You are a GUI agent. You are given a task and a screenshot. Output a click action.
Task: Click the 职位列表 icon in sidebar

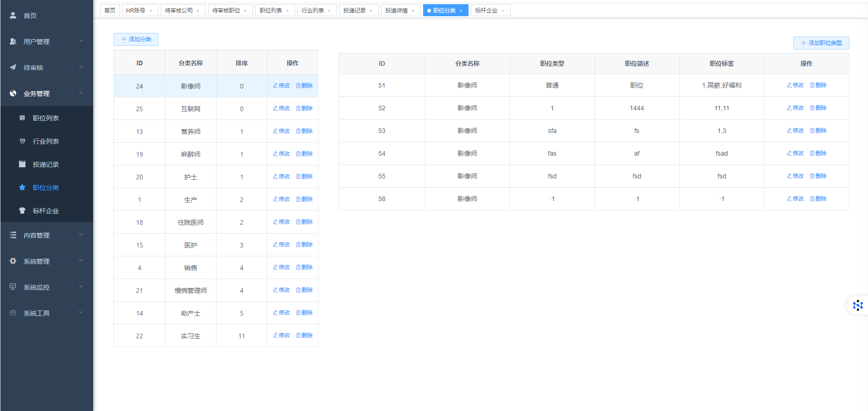click(22, 118)
